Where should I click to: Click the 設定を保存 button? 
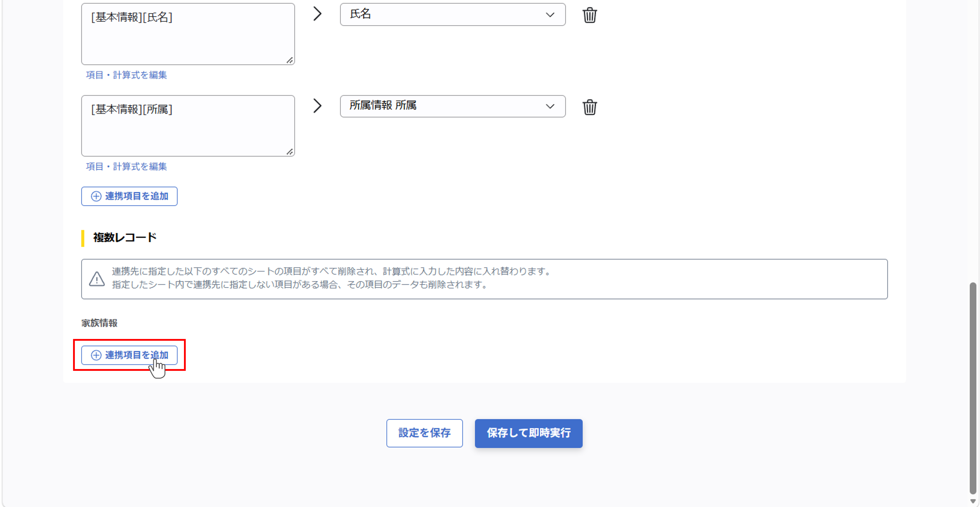point(425,433)
